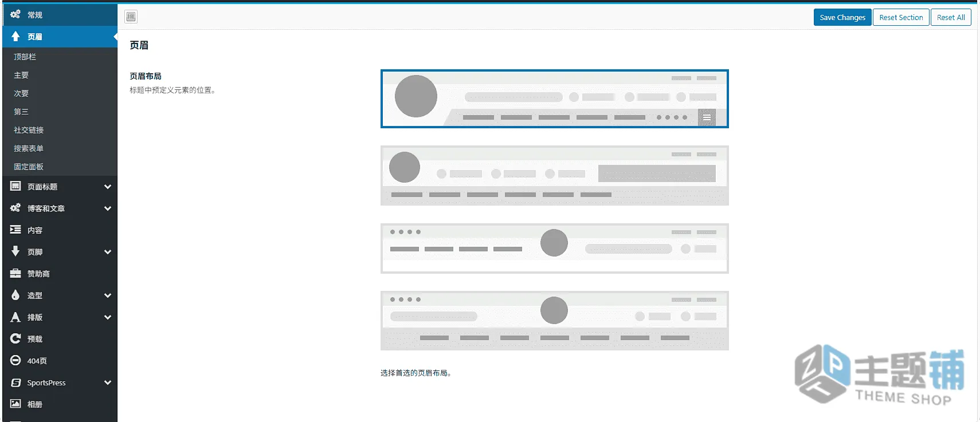980x422 pixels.
Task: Click the no-entry icon beside 404页
Action: [x=15, y=360]
